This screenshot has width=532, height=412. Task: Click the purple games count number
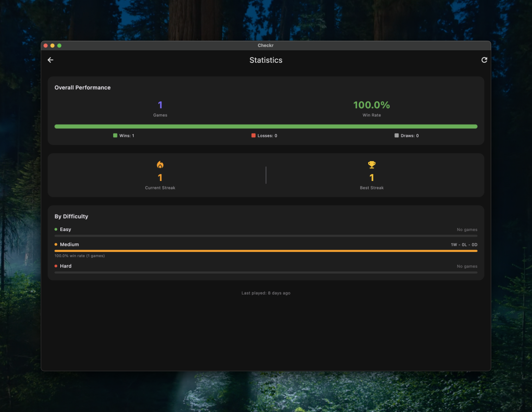[x=160, y=105]
